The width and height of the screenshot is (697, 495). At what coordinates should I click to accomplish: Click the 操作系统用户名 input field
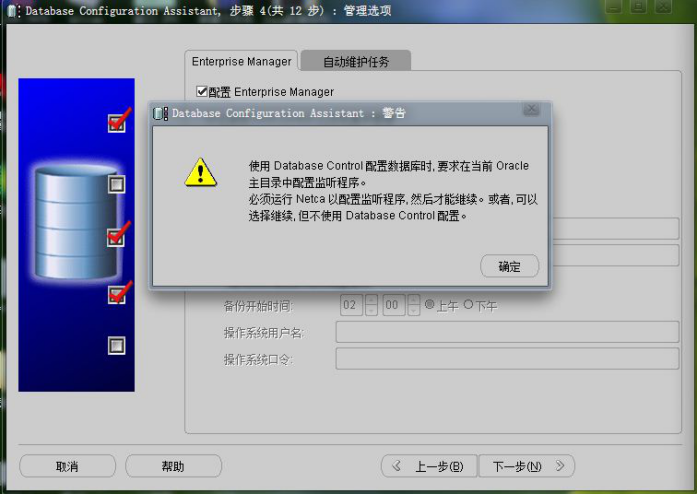click(x=507, y=332)
